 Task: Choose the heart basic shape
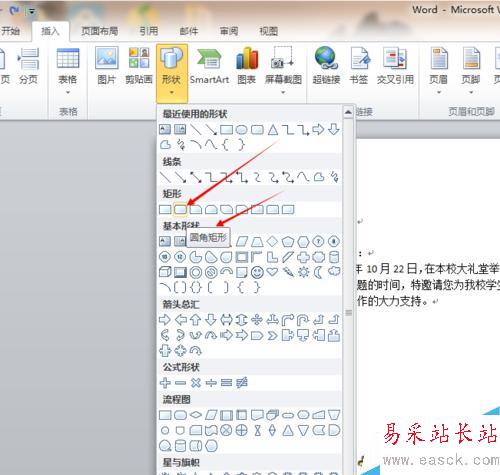click(x=272, y=272)
